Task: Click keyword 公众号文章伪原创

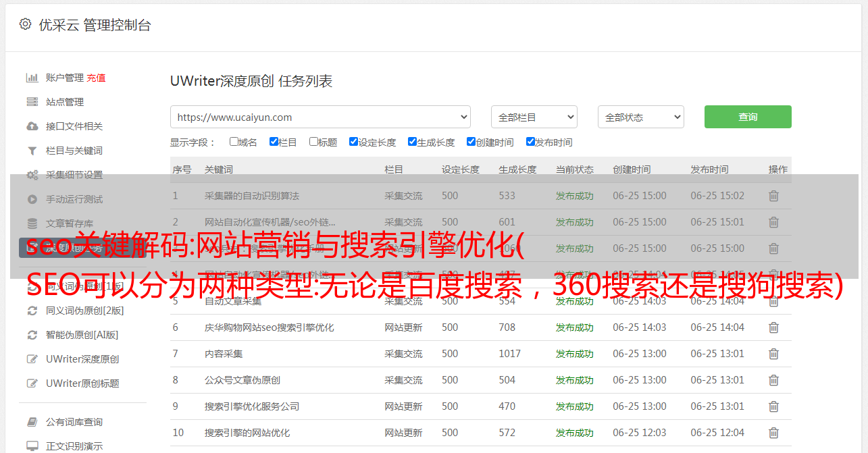Action: 242,380
